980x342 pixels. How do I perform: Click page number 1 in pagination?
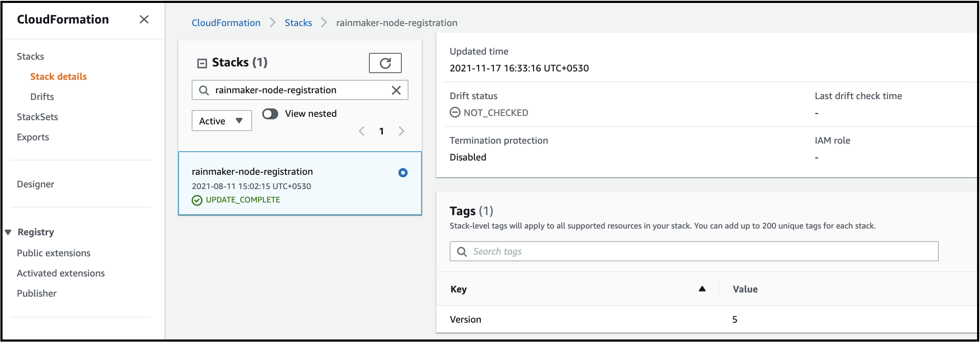[381, 131]
